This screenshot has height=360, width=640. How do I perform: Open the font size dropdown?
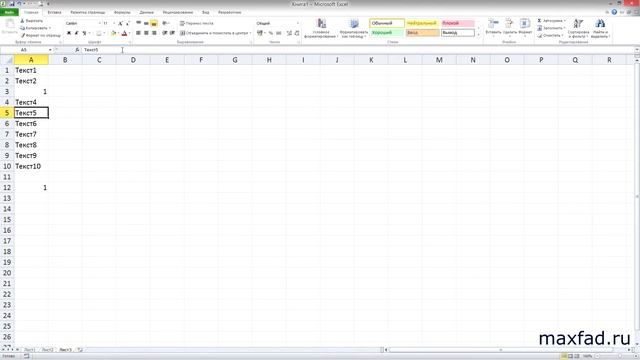(x=114, y=23)
